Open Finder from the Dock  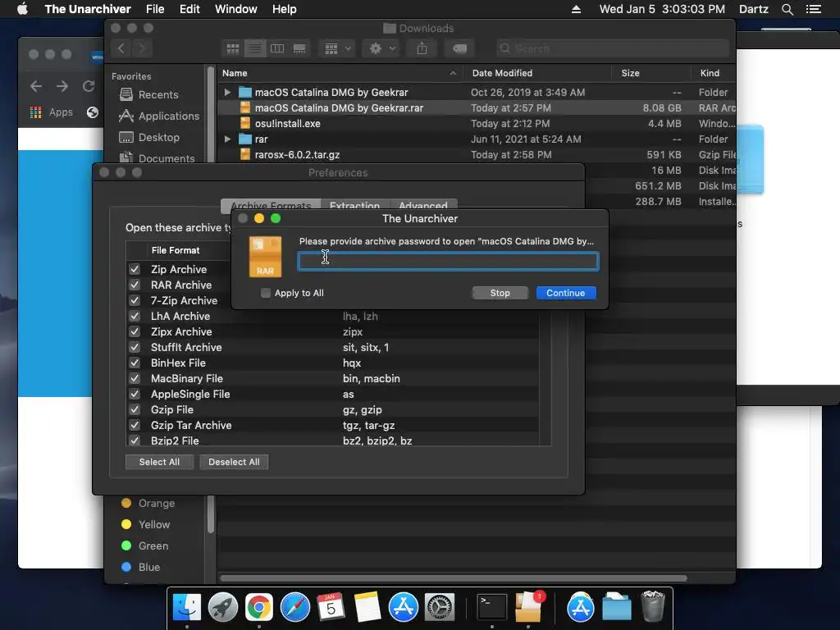tap(187, 608)
